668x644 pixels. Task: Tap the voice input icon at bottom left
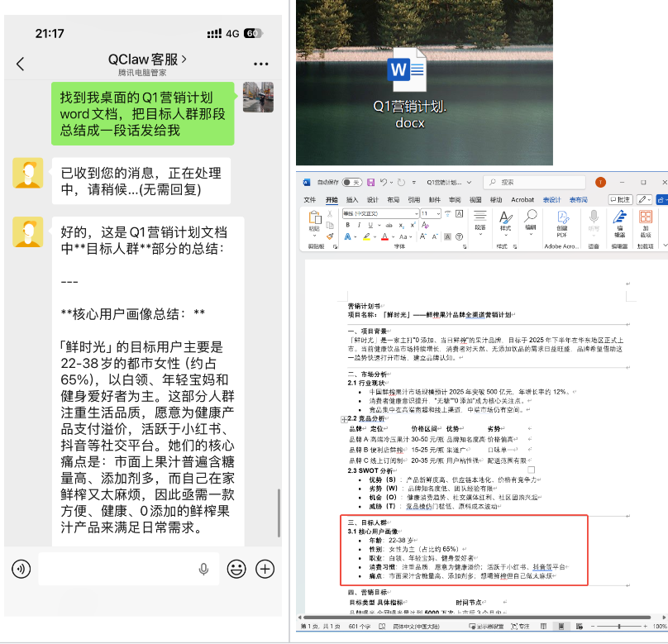[22, 569]
